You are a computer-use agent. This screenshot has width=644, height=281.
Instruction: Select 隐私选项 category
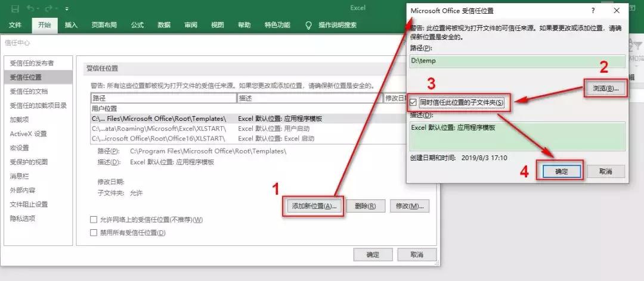[38, 218]
